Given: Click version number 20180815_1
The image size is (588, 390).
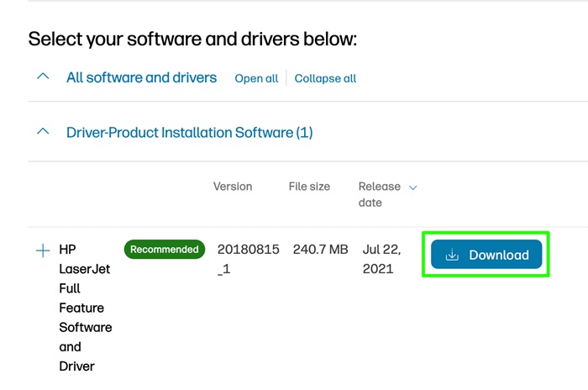Looking at the screenshot, I should click(x=249, y=259).
